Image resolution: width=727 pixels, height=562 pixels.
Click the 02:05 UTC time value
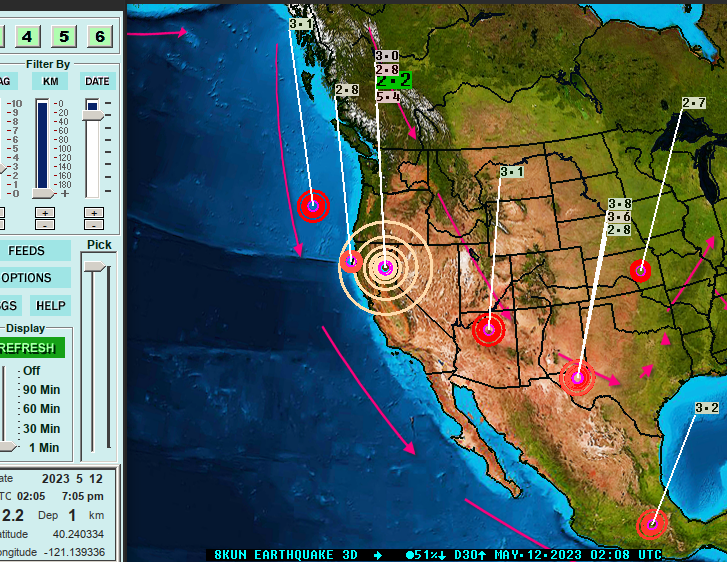coord(31,496)
